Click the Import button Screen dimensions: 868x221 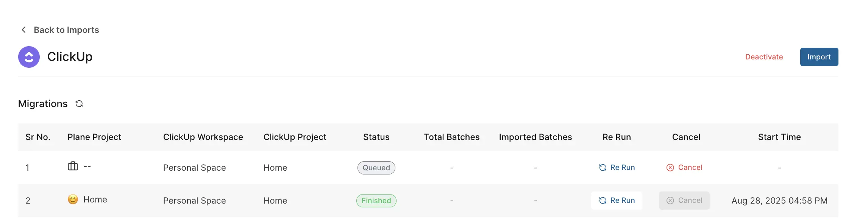coord(819,57)
